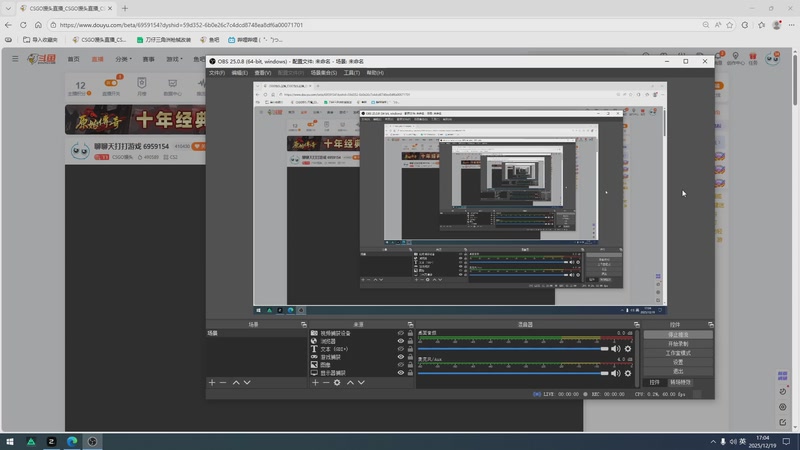Open 场景集合(S) menu in OBS
Screen dimensions: 800x450
click(323, 73)
